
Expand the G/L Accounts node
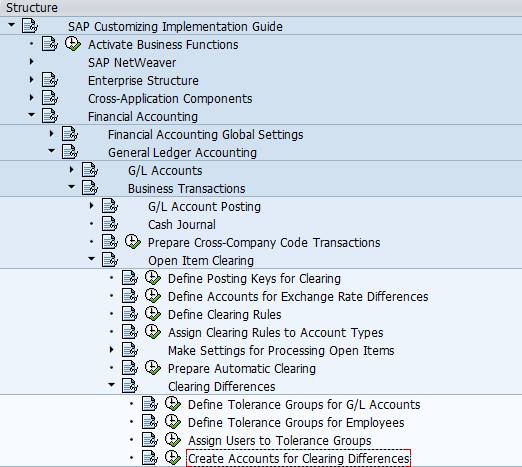tap(72, 170)
